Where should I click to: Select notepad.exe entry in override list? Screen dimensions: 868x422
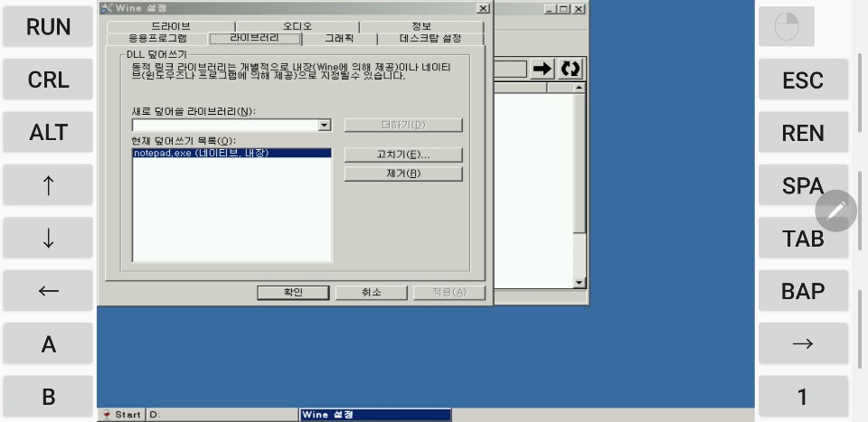[x=232, y=154]
